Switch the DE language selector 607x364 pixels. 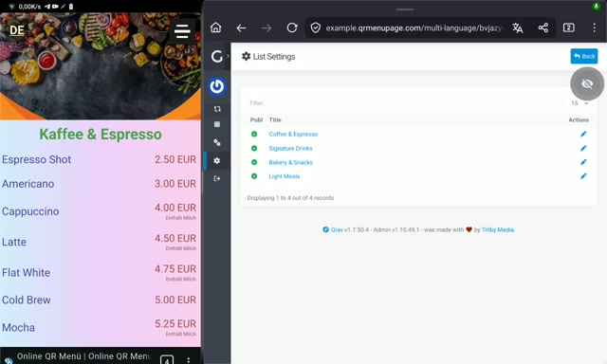(x=17, y=30)
